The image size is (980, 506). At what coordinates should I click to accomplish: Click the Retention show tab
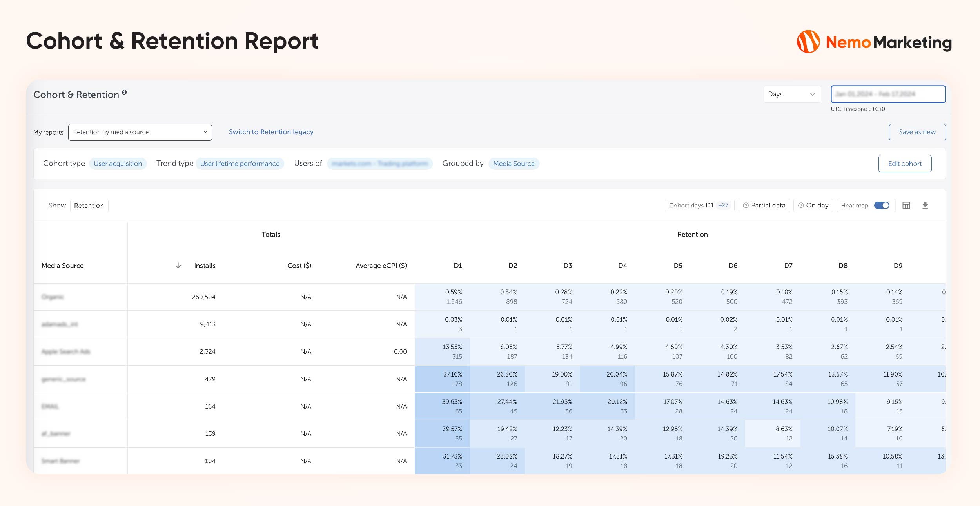[x=89, y=206]
